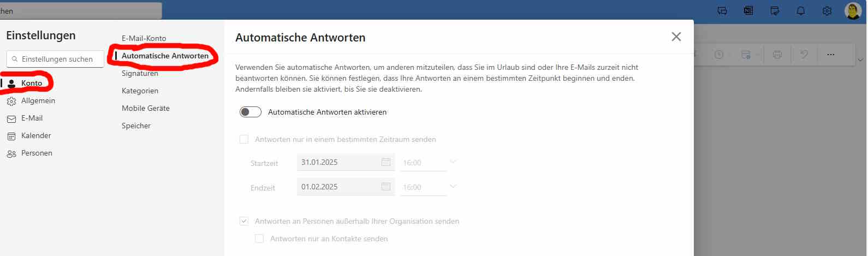868x256 pixels.
Task: Click the print icon in toolbar
Action: pyautogui.click(x=777, y=55)
